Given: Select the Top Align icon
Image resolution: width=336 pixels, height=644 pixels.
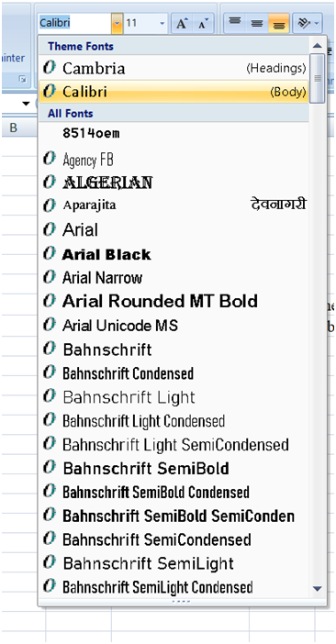Looking at the screenshot, I should point(234,23).
